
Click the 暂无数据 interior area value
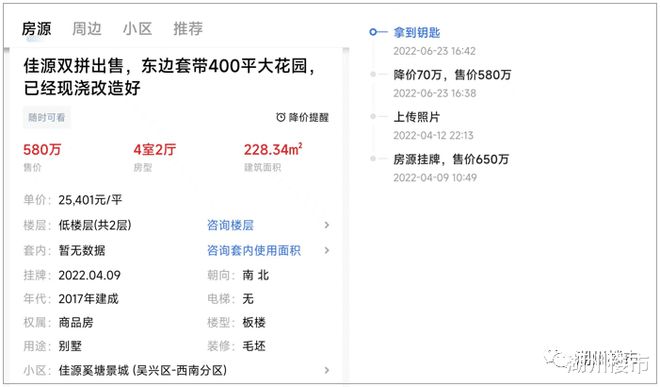82,251
